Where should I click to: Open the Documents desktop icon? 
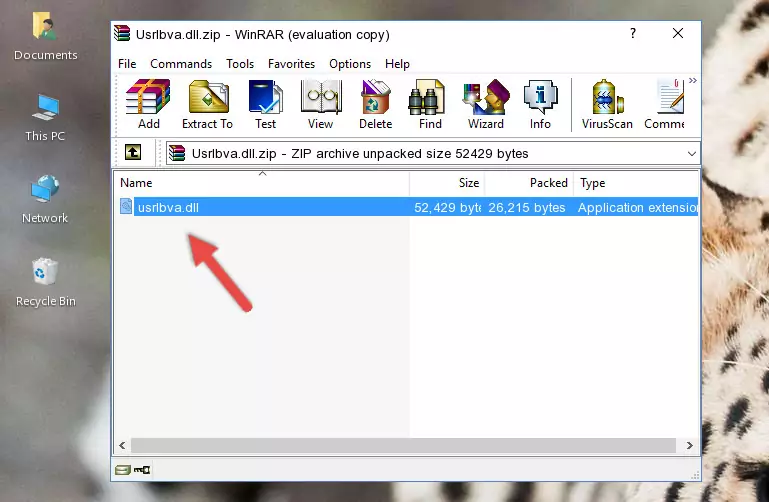(45, 37)
